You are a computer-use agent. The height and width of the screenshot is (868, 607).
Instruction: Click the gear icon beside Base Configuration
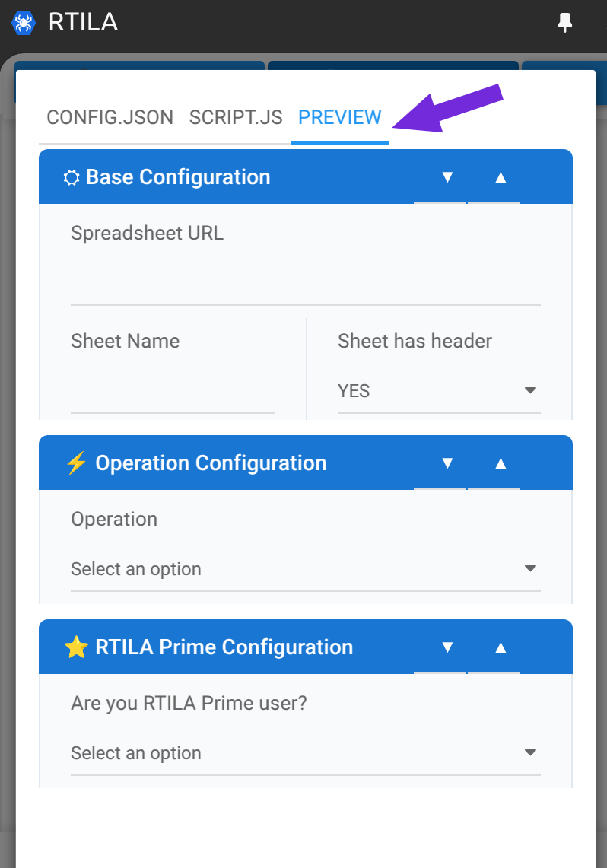72,178
